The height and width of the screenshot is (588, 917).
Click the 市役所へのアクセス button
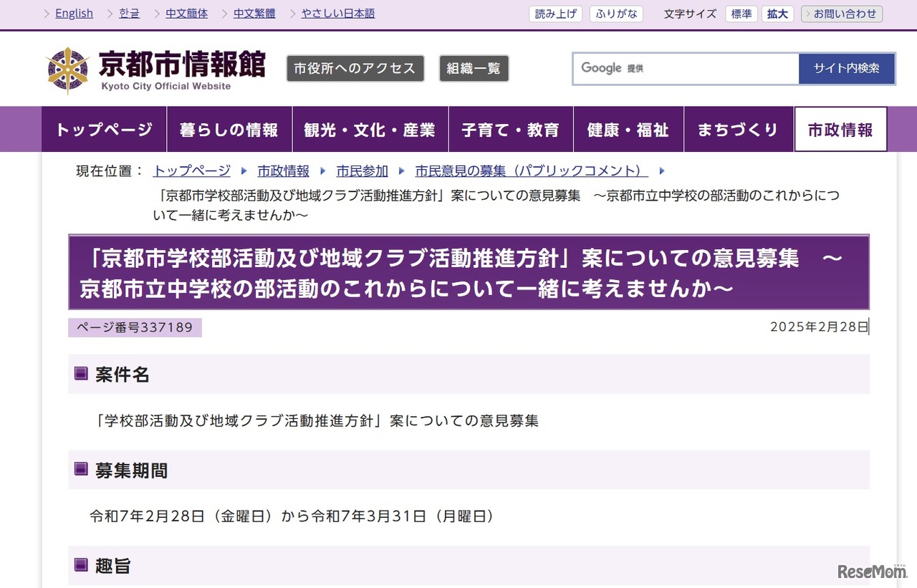[x=355, y=68]
